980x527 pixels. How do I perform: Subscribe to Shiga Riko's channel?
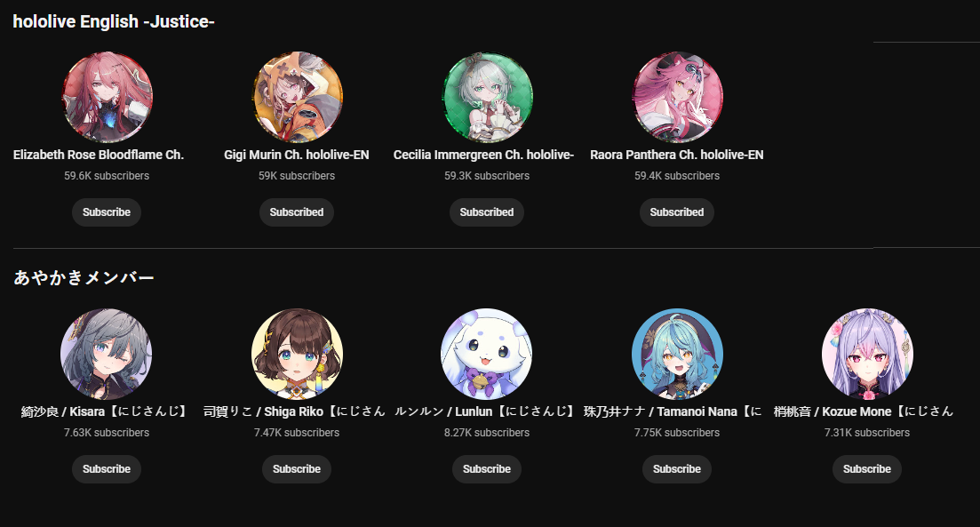click(x=297, y=469)
